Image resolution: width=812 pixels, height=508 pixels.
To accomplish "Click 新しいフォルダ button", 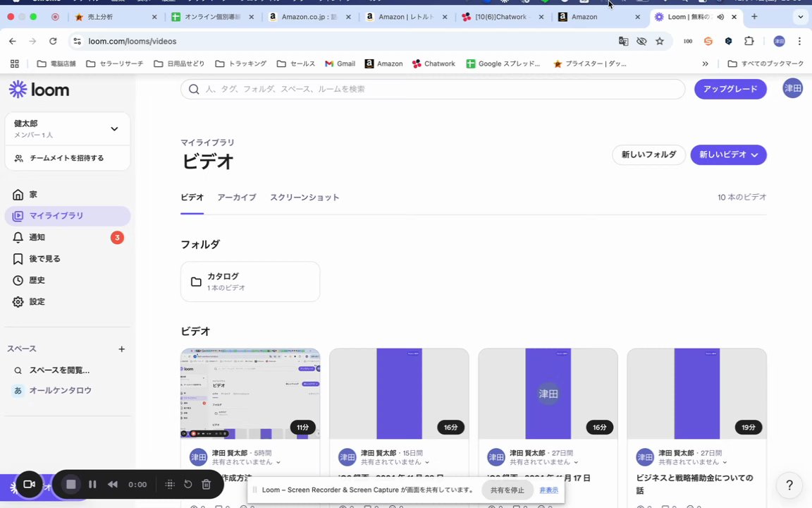I will pyautogui.click(x=649, y=155).
